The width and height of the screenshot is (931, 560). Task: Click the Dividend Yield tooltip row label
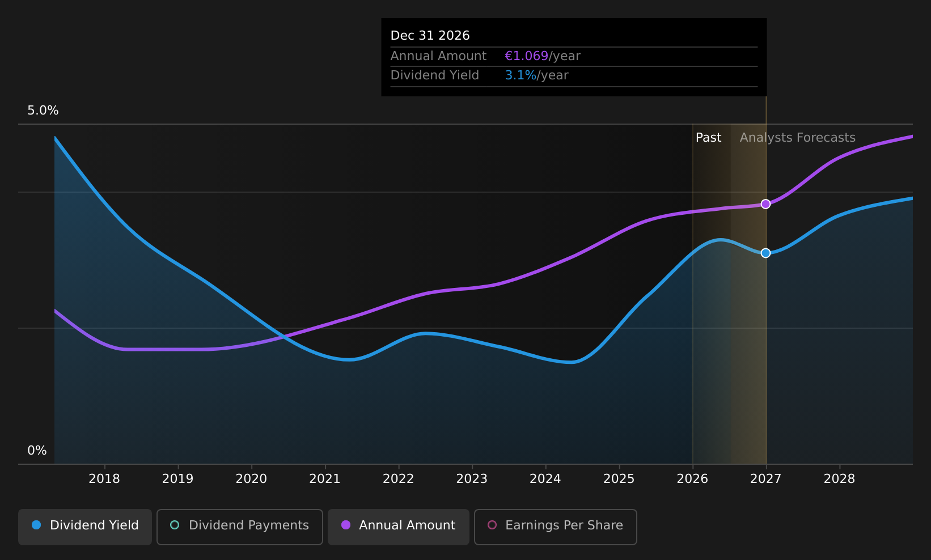[435, 75]
